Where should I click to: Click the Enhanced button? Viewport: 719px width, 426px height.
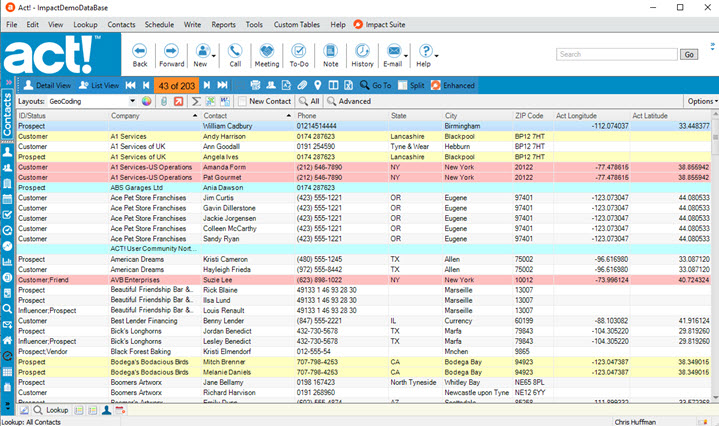(453, 85)
